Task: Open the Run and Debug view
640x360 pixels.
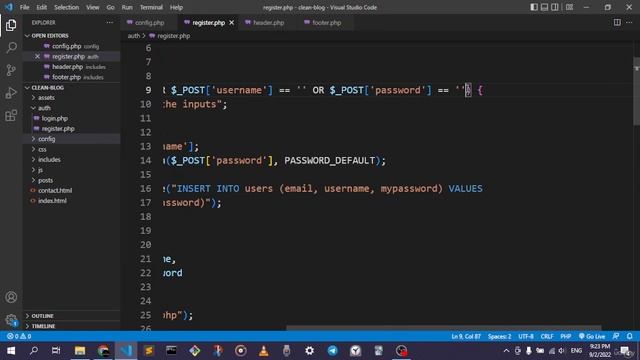Action: click(11, 93)
